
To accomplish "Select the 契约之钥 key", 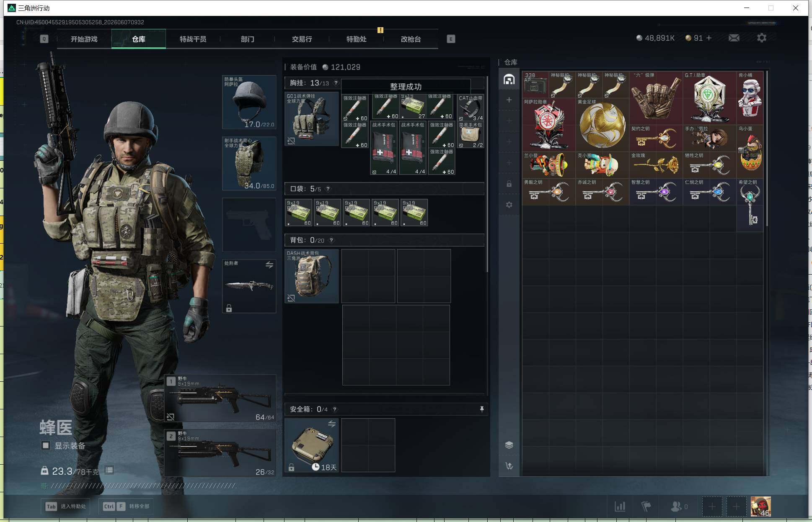I will 656,138.
